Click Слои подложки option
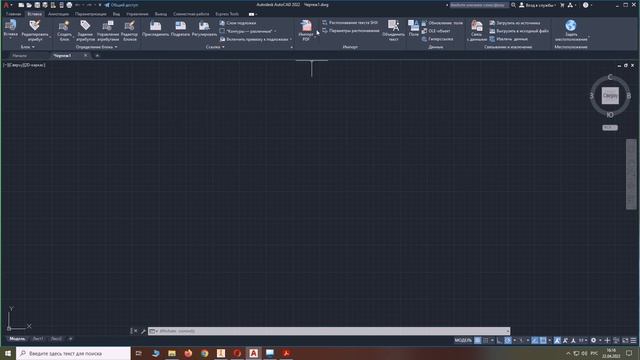Image resolution: width=640 pixels, height=360 pixels. coord(238,23)
